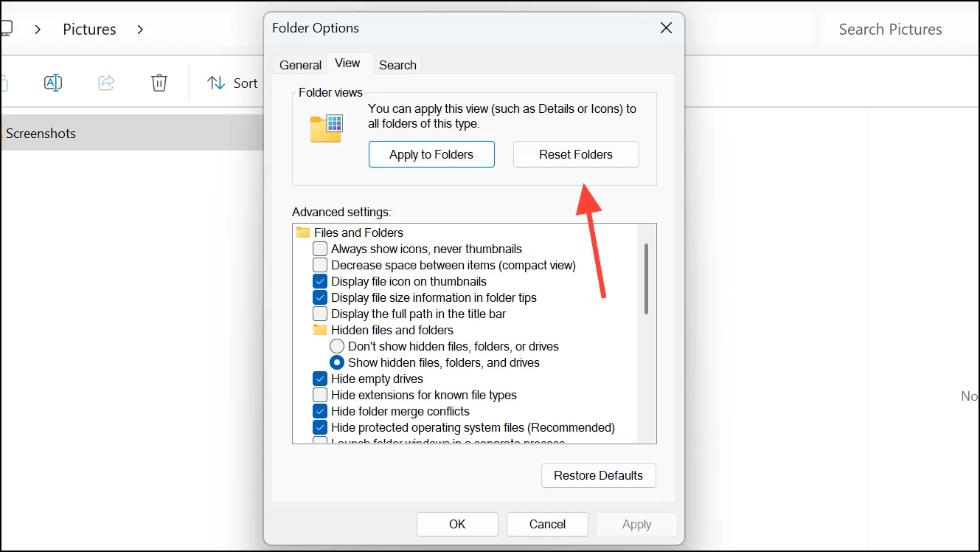Enable Decrease space between items checkbox
Screen dimensions: 980x552
point(320,265)
